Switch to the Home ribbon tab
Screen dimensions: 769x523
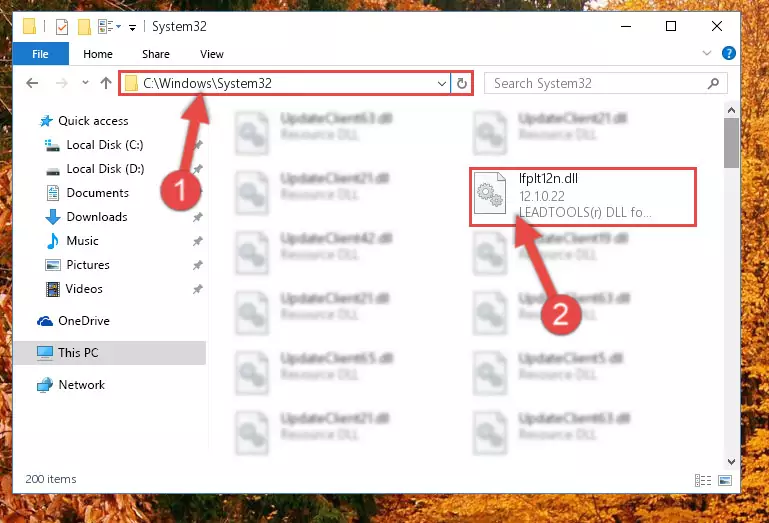click(98, 54)
